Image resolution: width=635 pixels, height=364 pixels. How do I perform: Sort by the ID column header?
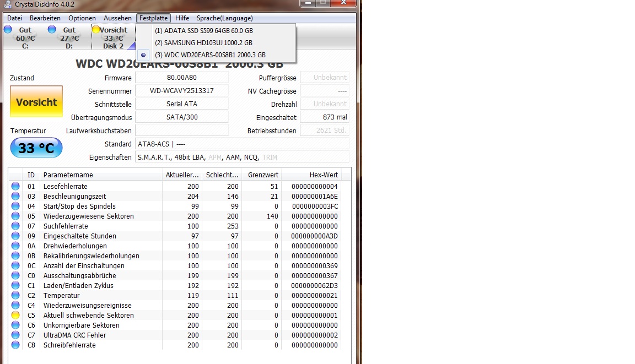31,175
